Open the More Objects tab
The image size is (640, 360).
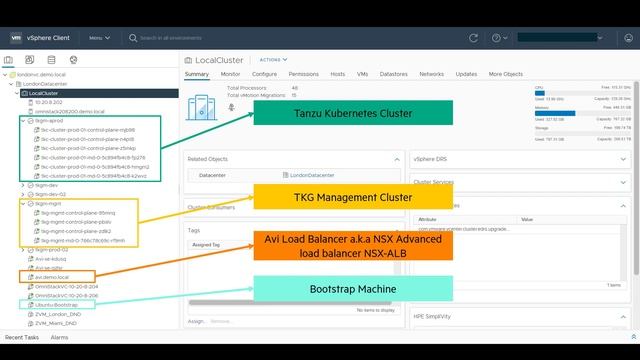[506, 74]
